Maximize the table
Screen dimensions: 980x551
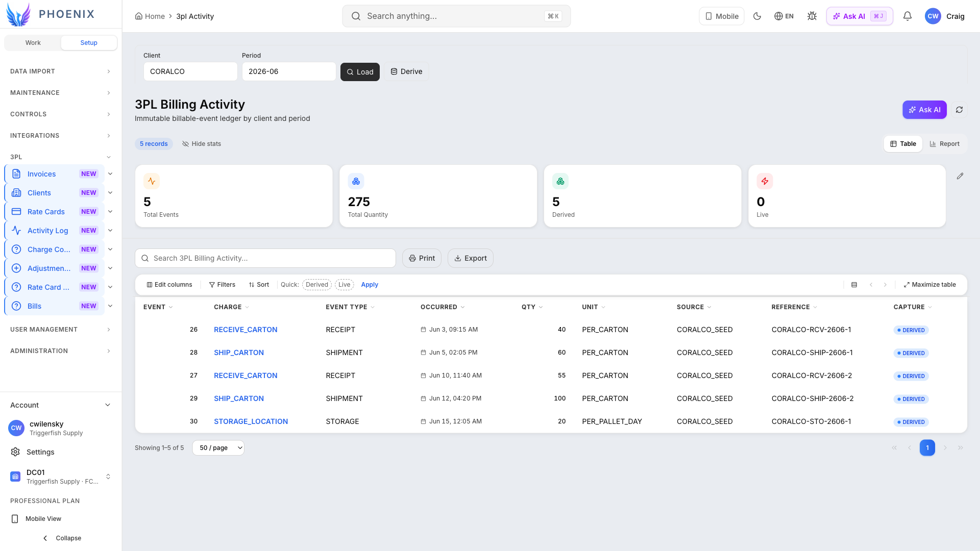[x=930, y=285]
